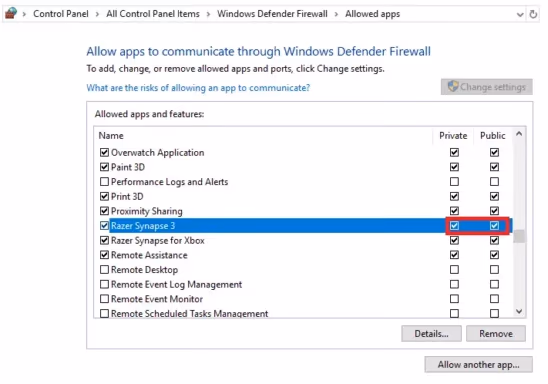The width and height of the screenshot is (548, 384).
Task: Toggle Private checkbox for Remote Assistance
Action: pyautogui.click(x=454, y=255)
